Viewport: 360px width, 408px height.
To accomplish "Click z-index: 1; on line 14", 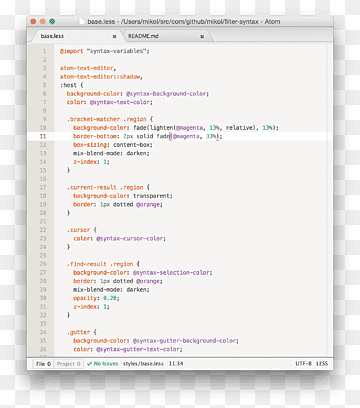I will [91, 162].
